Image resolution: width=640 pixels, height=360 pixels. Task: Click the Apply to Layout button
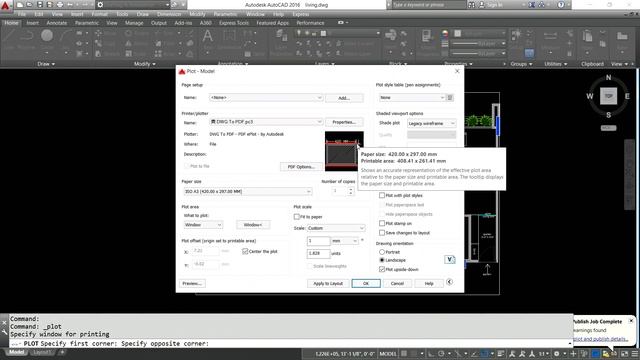pyautogui.click(x=328, y=283)
